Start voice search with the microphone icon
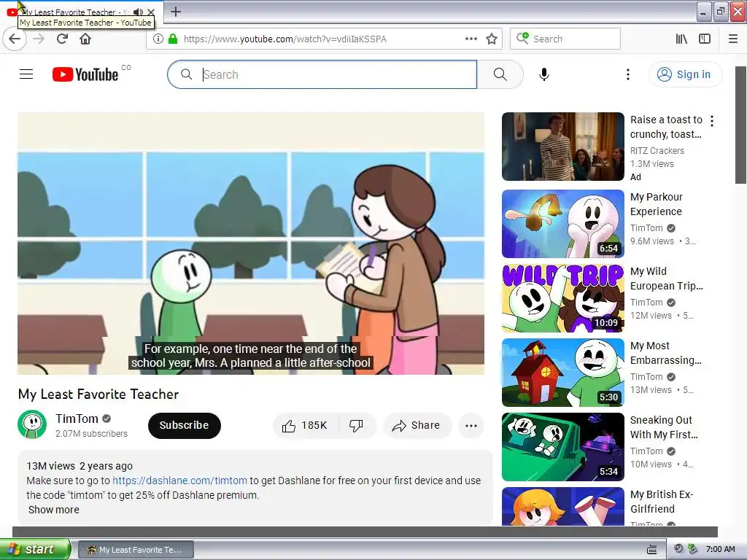The height and width of the screenshot is (560, 747). 544,74
